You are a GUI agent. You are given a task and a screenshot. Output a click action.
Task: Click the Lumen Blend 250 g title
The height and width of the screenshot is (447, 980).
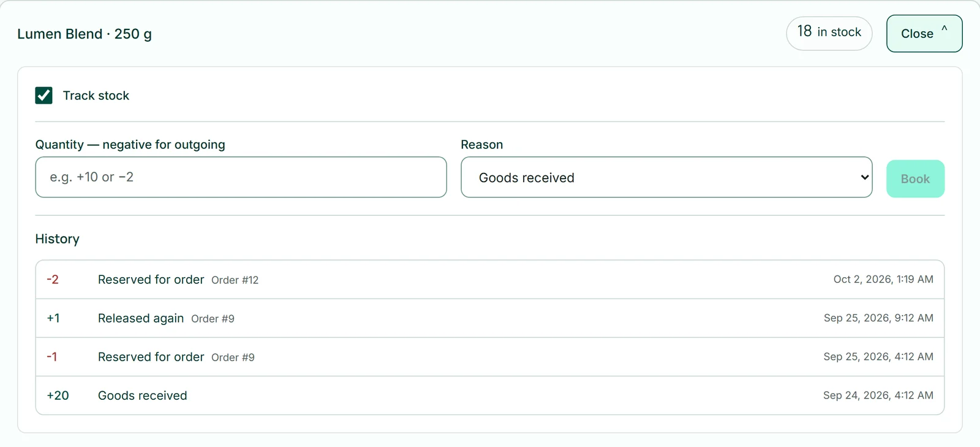(x=85, y=34)
